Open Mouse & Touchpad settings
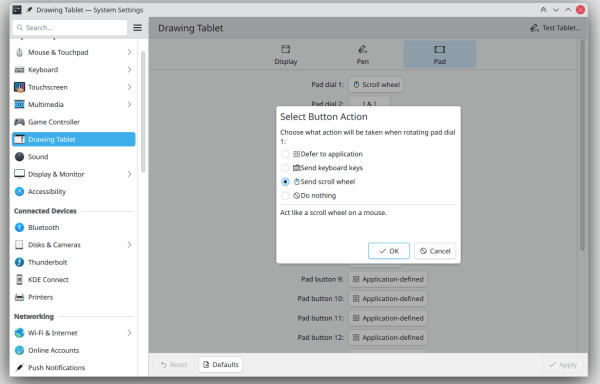Viewport: 600px width, 384px height. pos(73,52)
